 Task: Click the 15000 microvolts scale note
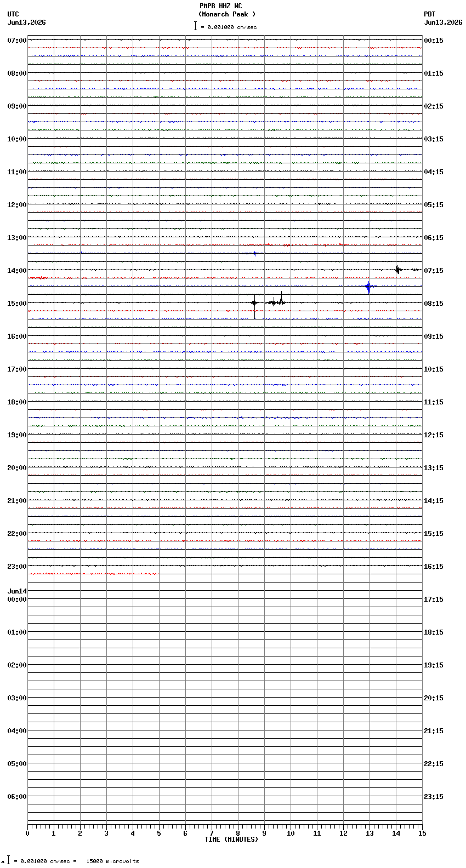click(112, 861)
